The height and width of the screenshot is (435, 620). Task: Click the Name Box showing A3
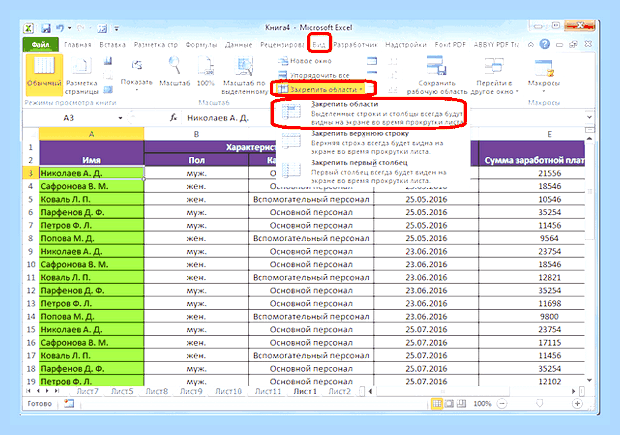click(x=69, y=118)
